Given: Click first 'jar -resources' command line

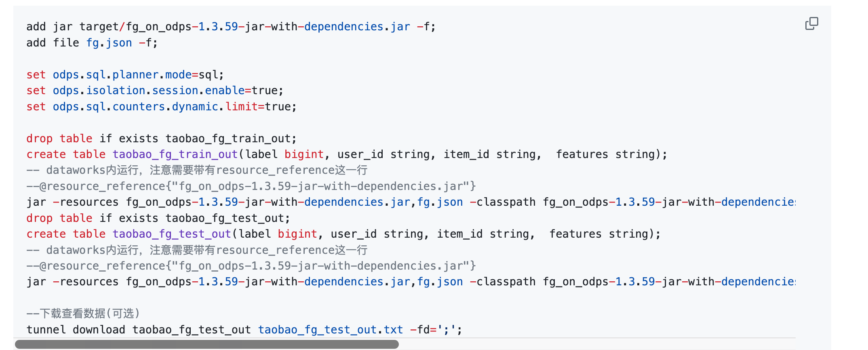Looking at the screenshot, I should [411, 202].
